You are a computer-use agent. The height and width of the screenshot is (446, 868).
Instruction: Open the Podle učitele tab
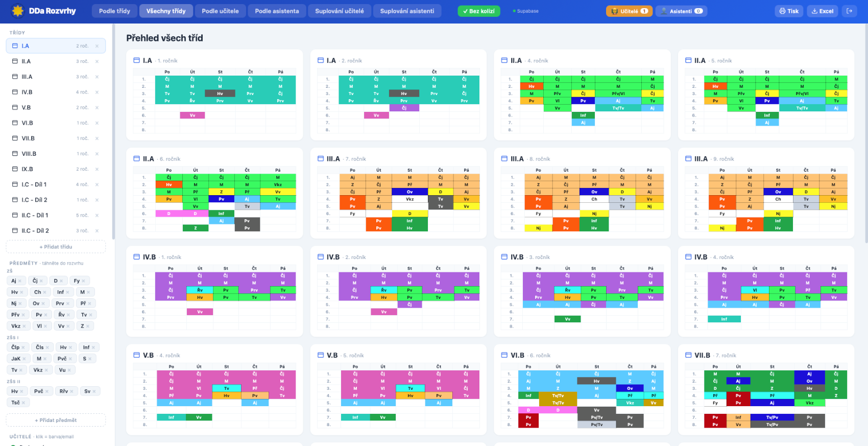220,11
